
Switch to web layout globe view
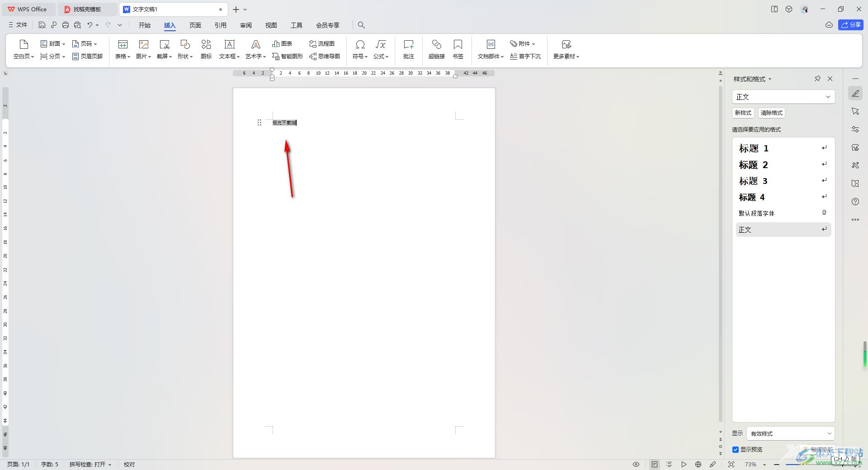pyautogui.click(x=698, y=465)
